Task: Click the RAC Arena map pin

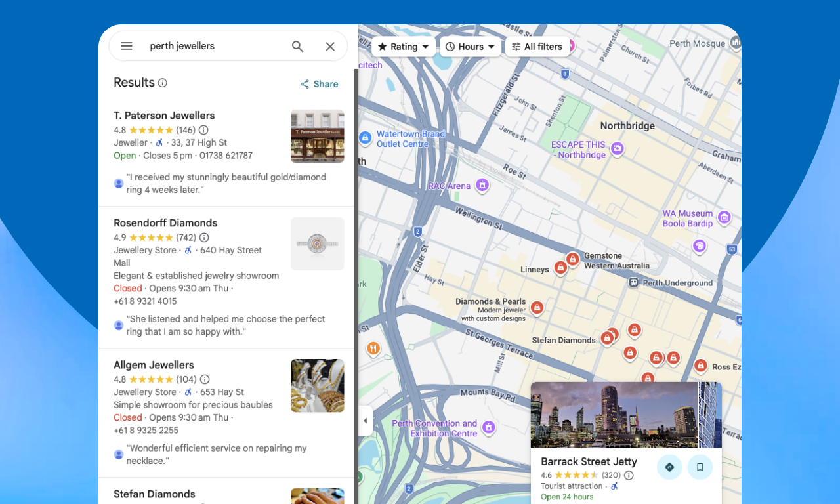Action: [x=483, y=185]
